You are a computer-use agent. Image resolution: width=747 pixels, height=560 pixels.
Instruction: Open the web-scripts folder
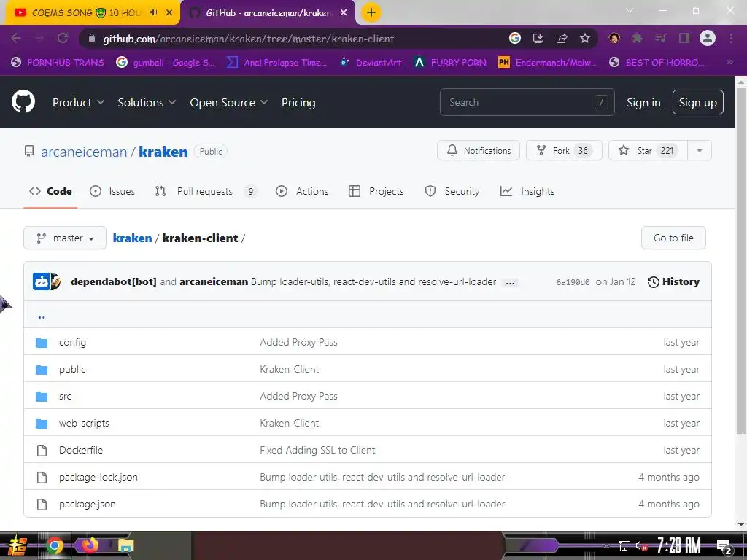tap(84, 423)
